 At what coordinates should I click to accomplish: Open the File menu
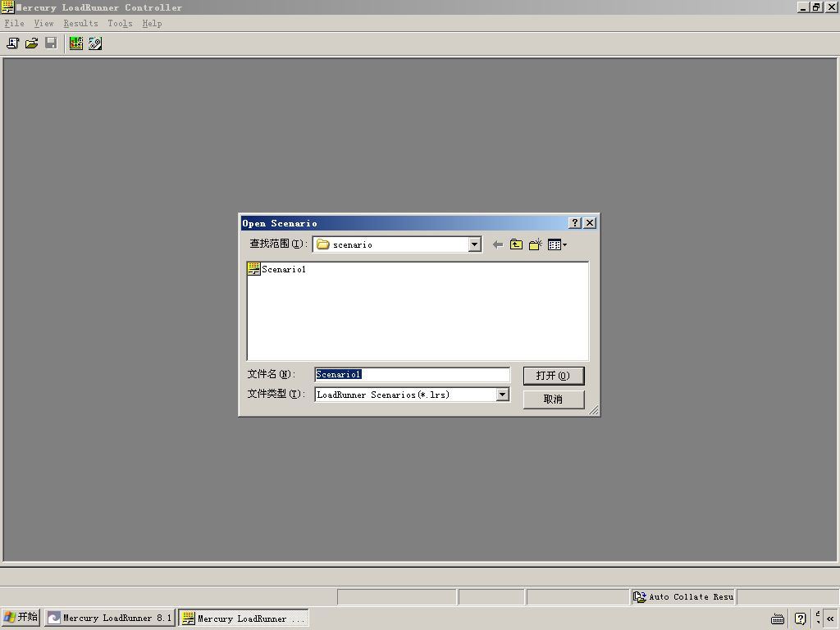[15, 24]
